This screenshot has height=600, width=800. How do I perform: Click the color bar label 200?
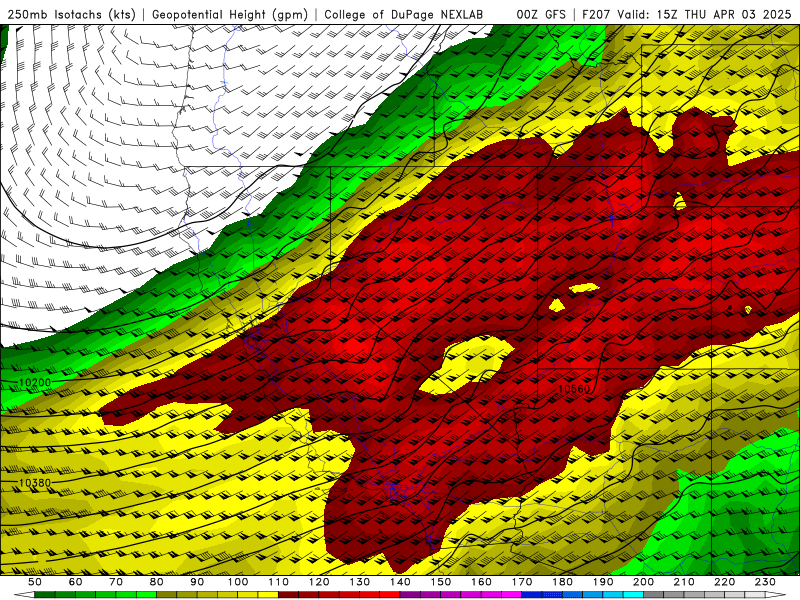coord(643,582)
